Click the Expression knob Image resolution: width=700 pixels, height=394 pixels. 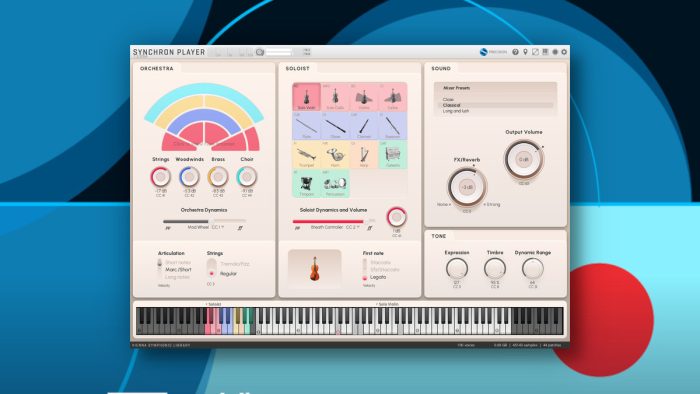pos(457,269)
